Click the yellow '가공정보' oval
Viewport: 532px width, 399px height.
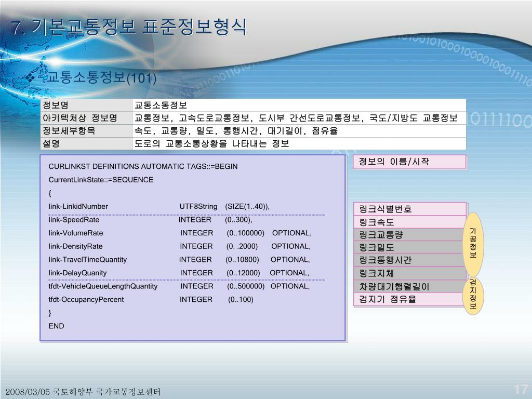point(473,244)
